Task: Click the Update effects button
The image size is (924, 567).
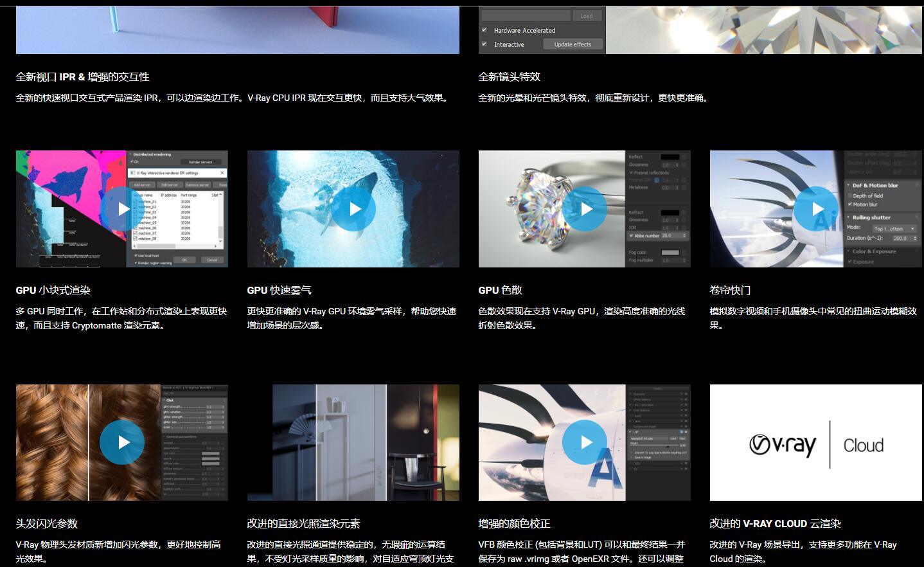Action: click(573, 44)
